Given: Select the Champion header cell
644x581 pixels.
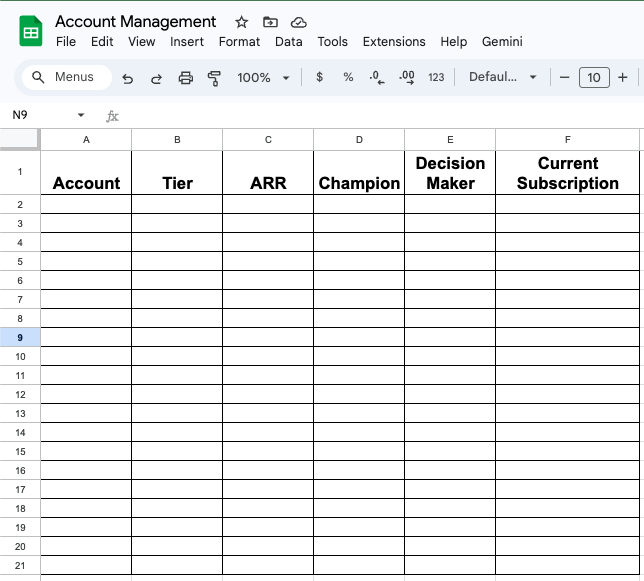Looking at the screenshot, I should click(x=359, y=172).
